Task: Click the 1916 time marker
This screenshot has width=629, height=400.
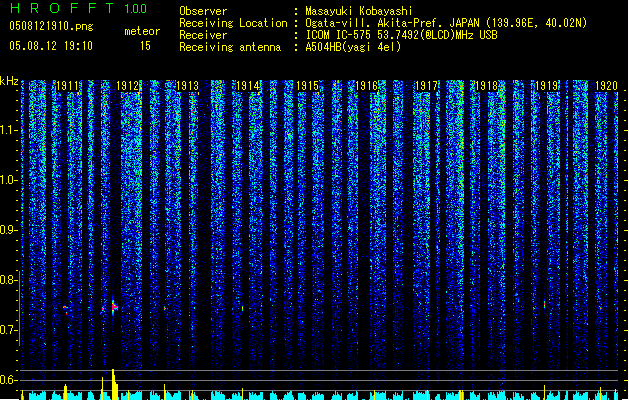Action: pos(367,86)
